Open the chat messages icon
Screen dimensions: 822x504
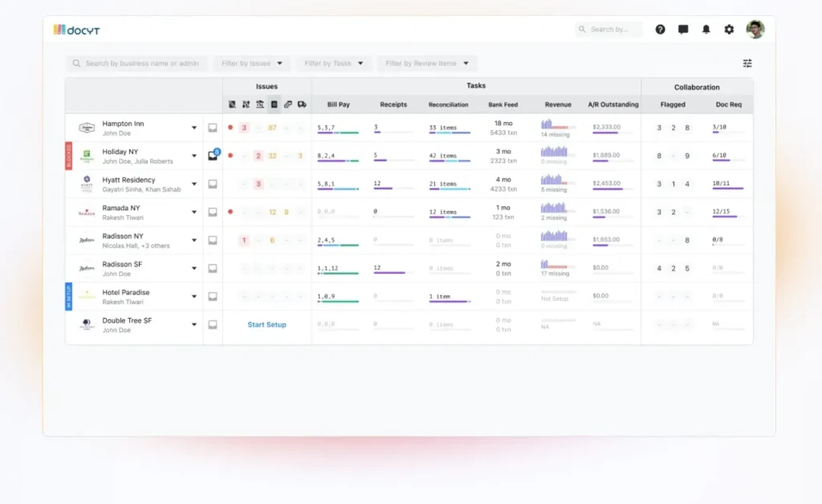[683, 30]
